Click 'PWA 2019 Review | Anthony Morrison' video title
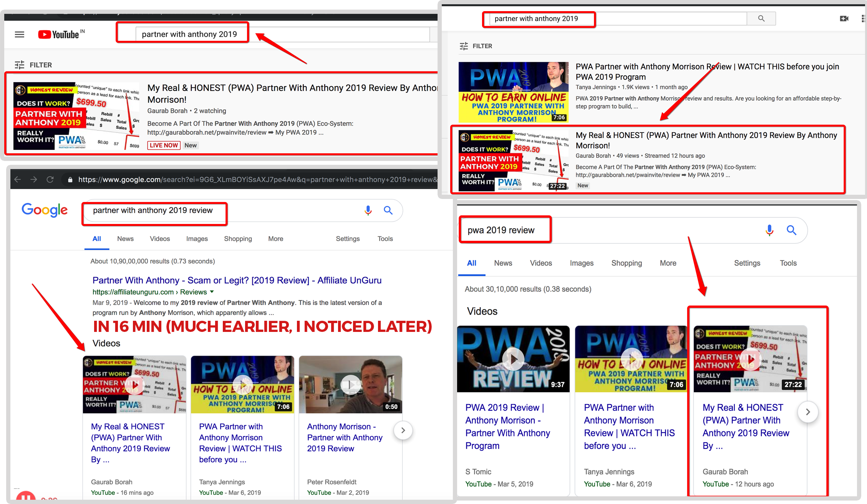Image resolution: width=867 pixels, height=504 pixels. coord(507,426)
